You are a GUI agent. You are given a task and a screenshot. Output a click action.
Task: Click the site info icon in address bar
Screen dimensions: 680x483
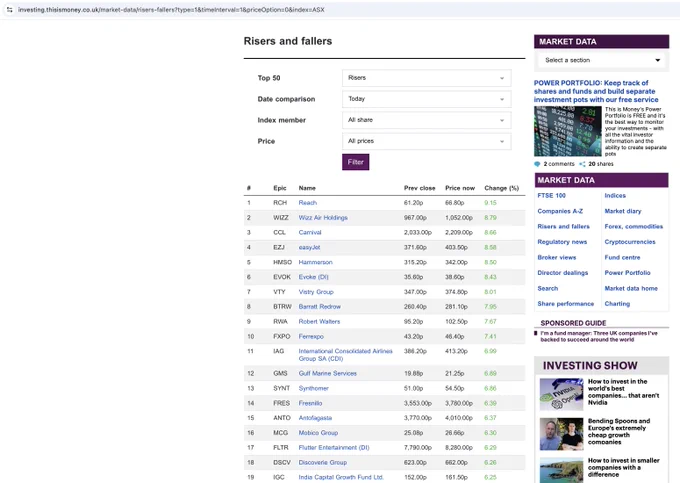click(10, 9)
